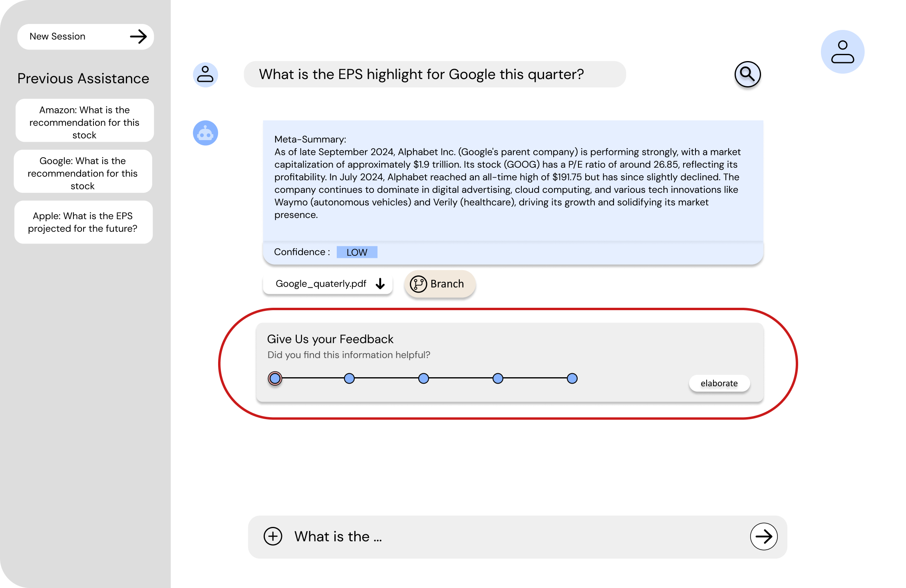Select the fifth feedback rating point
The width and height of the screenshot is (906, 588).
coord(572,378)
